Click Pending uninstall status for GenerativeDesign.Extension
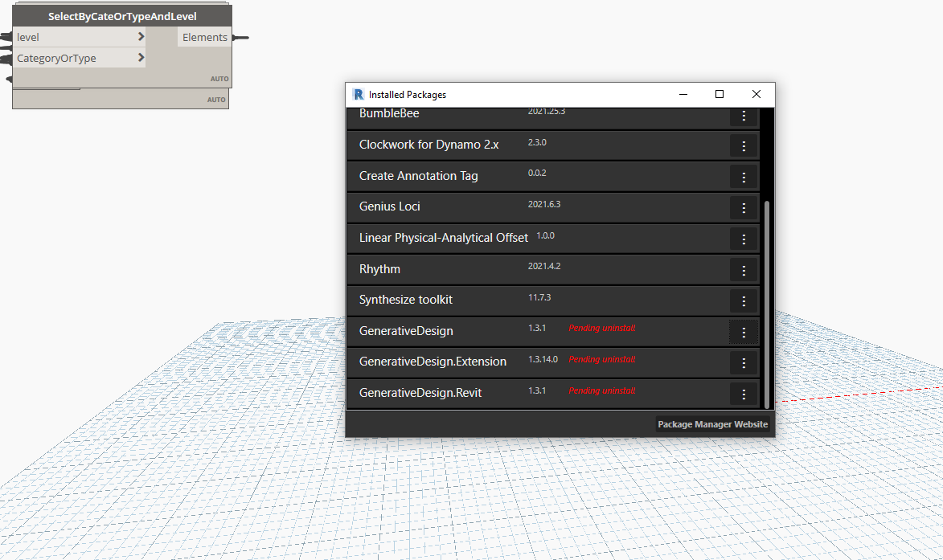Viewport: 943px width, 560px height. click(x=602, y=359)
